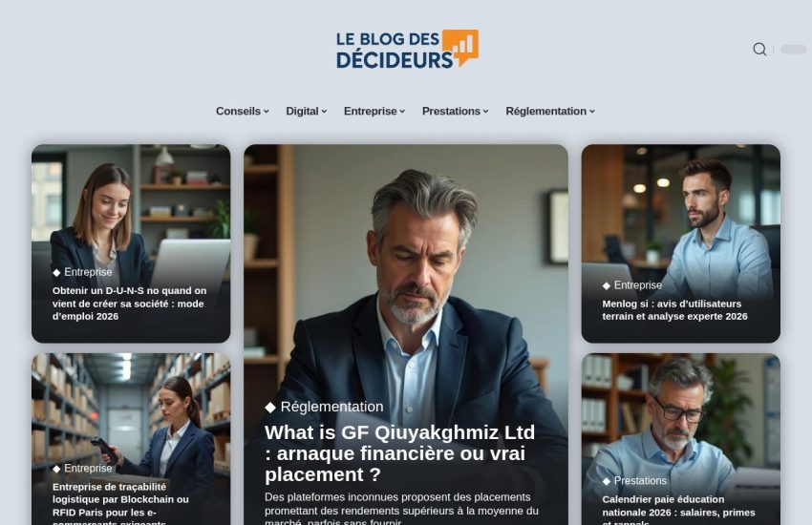Open the Calendrier paie éducation nationale article

pyautogui.click(x=678, y=511)
